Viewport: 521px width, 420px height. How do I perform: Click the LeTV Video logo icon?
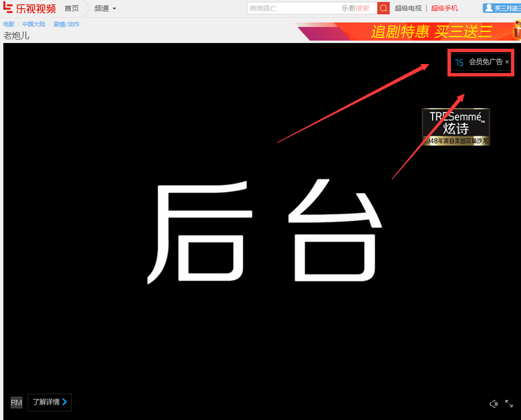point(9,8)
